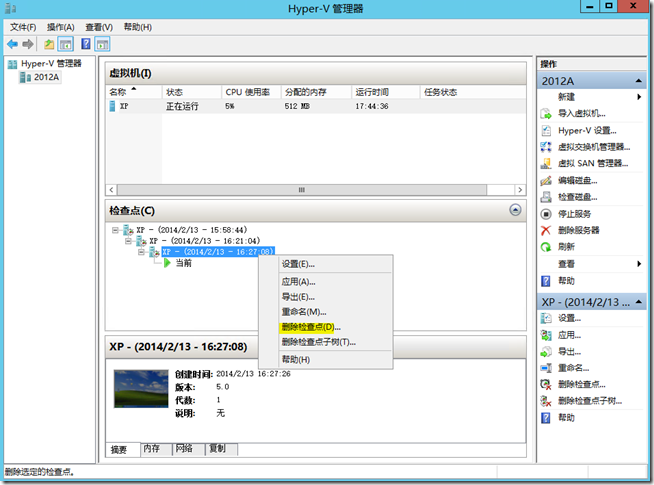
Task: Click the Hyper-V 设置 icon
Action: point(546,131)
